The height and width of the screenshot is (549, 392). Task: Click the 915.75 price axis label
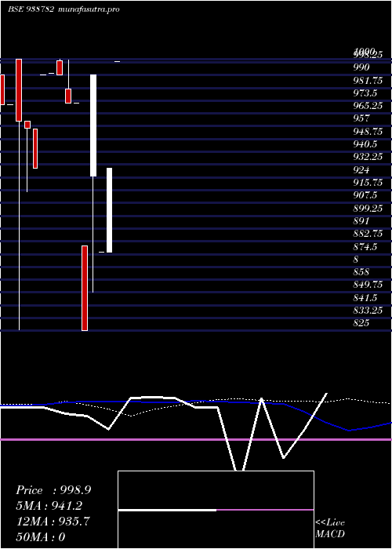tap(368, 183)
